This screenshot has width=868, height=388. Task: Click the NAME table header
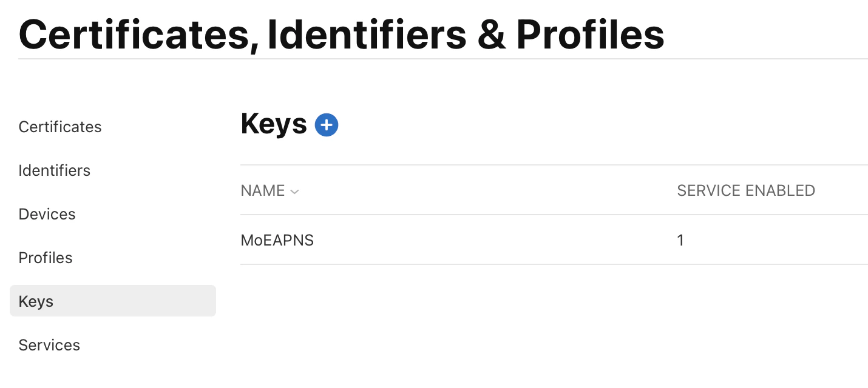point(263,190)
